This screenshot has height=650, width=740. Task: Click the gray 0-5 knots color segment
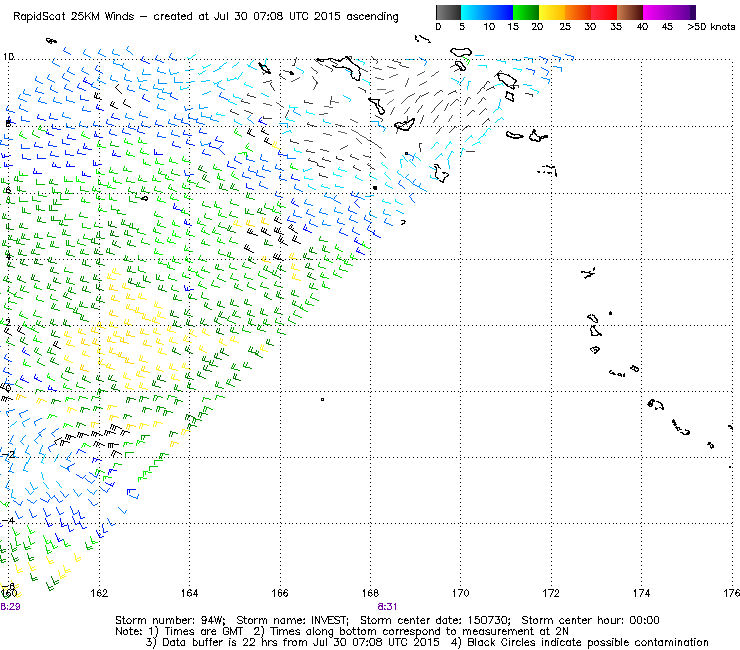pyautogui.click(x=448, y=12)
